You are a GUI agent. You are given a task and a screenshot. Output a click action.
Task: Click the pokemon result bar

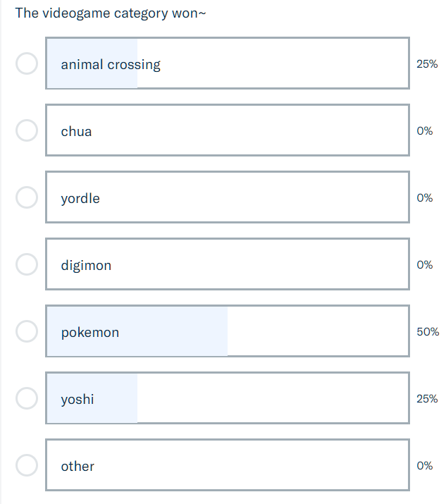coord(227,332)
